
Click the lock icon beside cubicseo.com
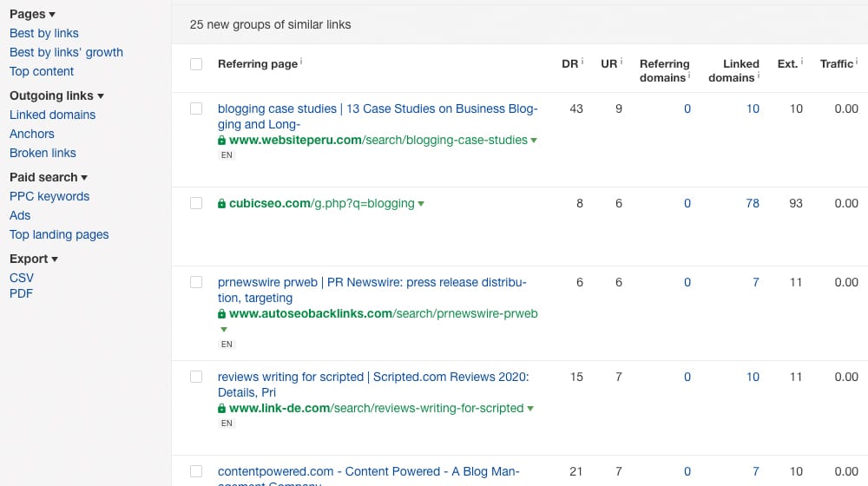(x=221, y=203)
